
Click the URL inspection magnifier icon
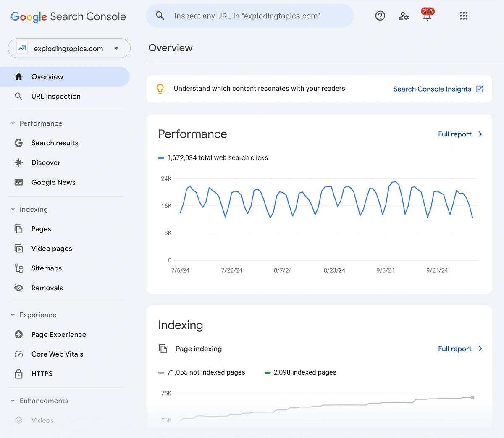tap(18, 96)
